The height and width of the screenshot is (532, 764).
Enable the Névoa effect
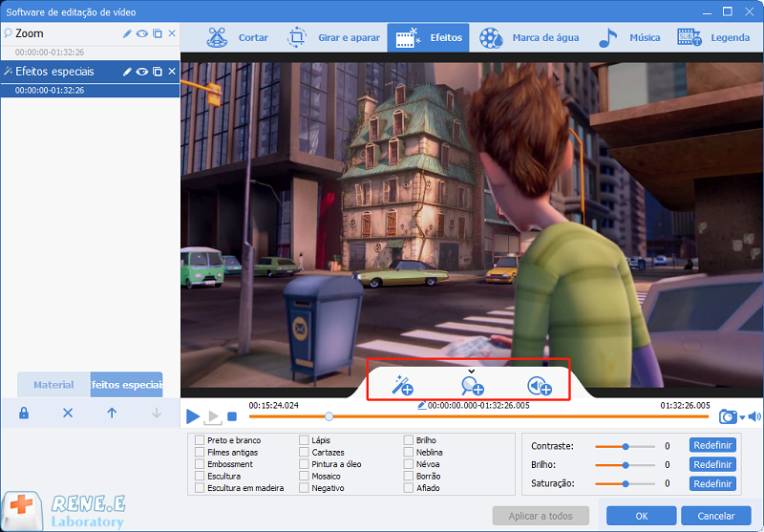coord(409,464)
